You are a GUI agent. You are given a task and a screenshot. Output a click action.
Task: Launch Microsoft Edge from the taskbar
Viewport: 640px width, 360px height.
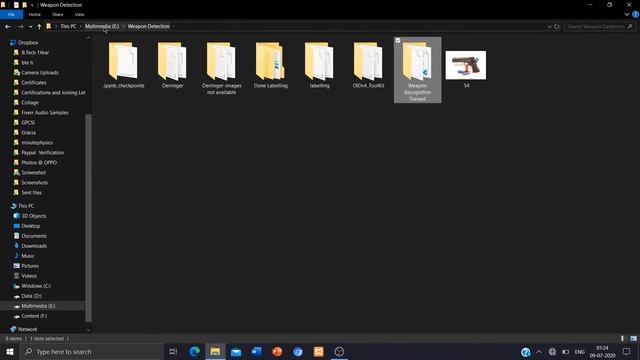pos(194,351)
